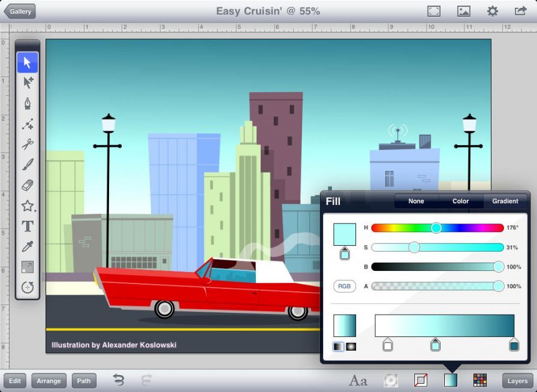Open the Path menu
537x392 pixels.
point(84,381)
